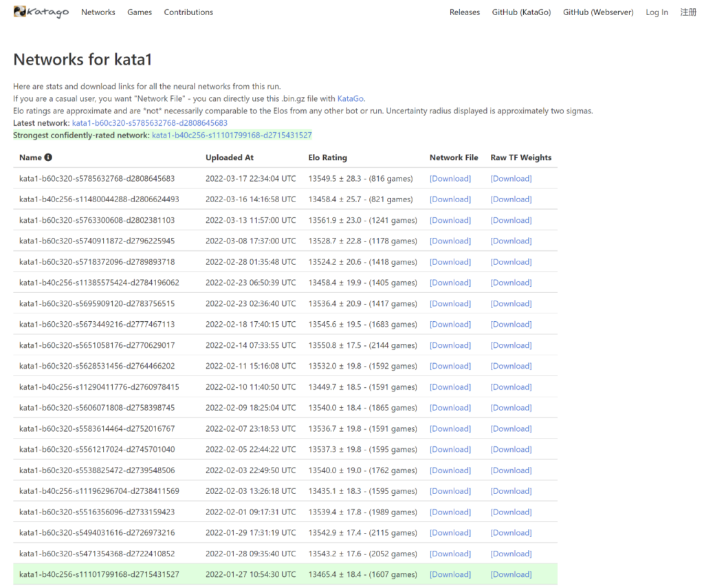Download Raw TF Weights for s5785632768 row
Screen dimensions: 704x588
[x=511, y=178]
